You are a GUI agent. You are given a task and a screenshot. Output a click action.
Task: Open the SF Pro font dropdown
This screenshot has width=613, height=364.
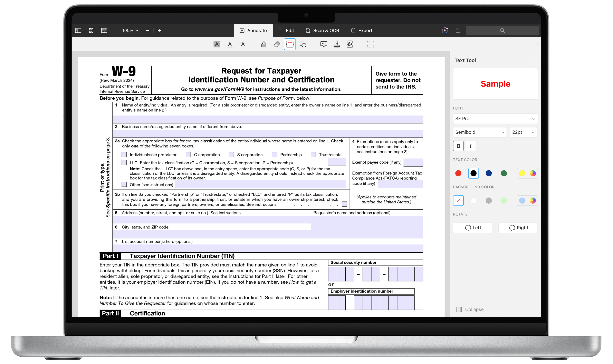pyautogui.click(x=495, y=119)
